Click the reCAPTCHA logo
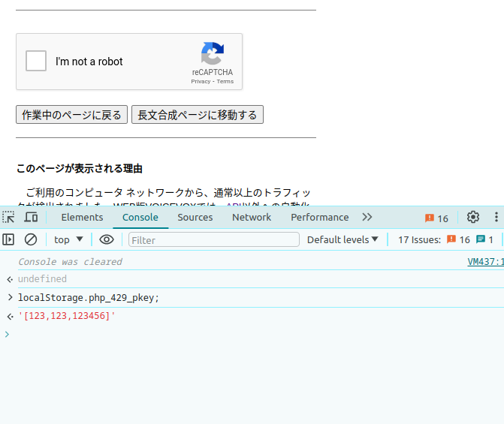The width and height of the screenshot is (504, 424). coord(212,54)
